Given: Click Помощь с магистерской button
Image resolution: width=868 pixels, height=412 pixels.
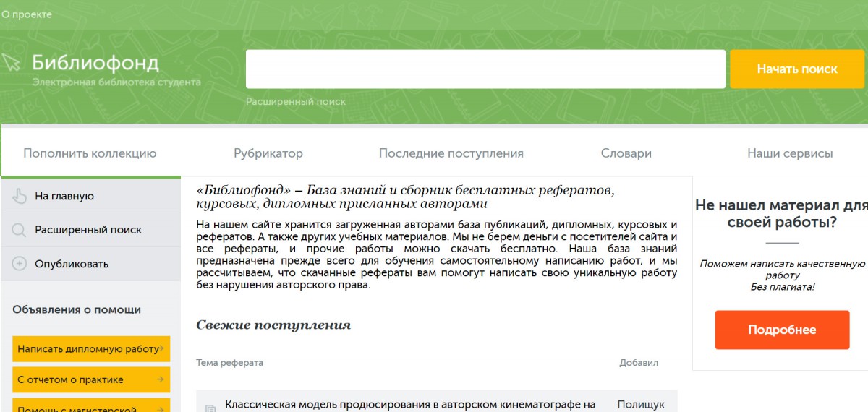Looking at the screenshot, I should point(91,405).
